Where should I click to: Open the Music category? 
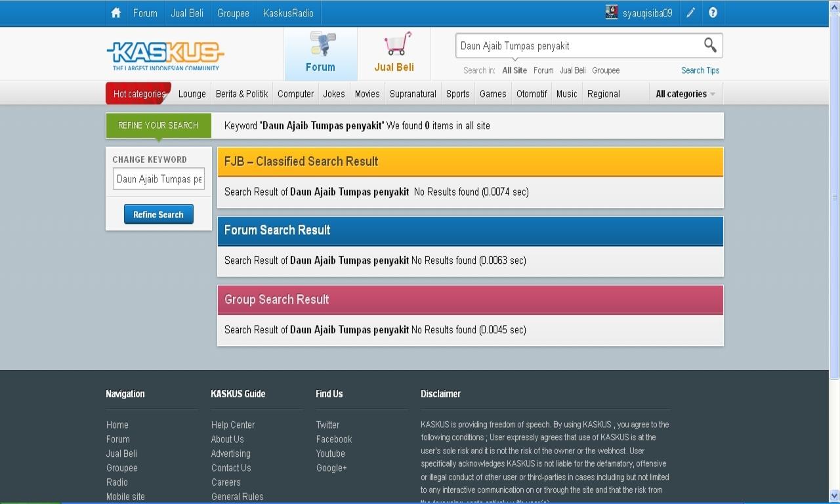567,94
